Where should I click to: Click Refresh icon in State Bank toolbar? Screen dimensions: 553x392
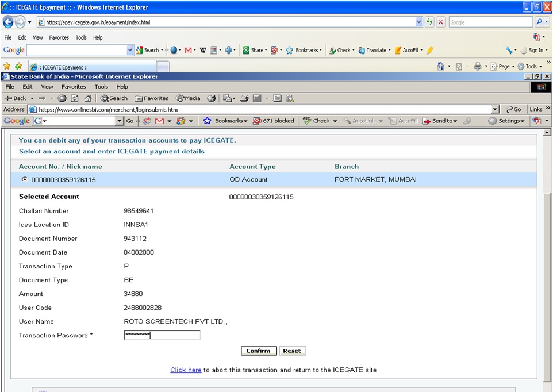point(75,98)
